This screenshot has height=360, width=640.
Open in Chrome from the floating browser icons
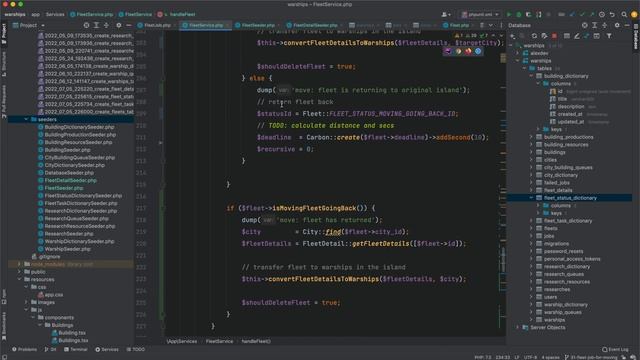point(458,51)
